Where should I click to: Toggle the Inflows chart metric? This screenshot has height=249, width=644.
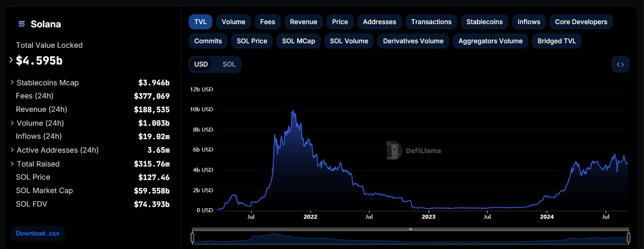(529, 22)
